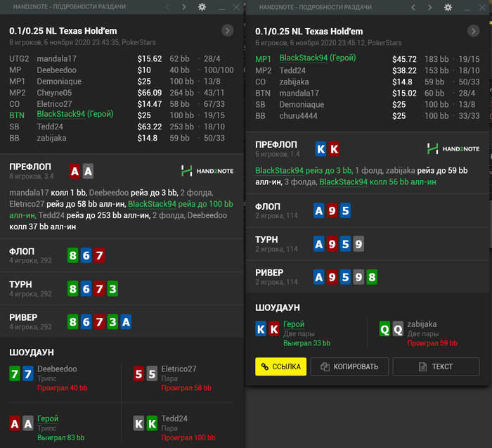
Task: Select mandala17 row in left player list
Action: (x=122, y=58)
